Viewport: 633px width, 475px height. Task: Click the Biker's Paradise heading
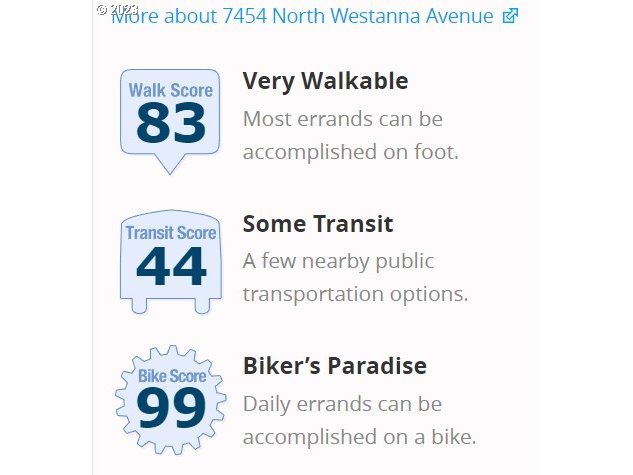pyautogui.click(x=334, y=366)
